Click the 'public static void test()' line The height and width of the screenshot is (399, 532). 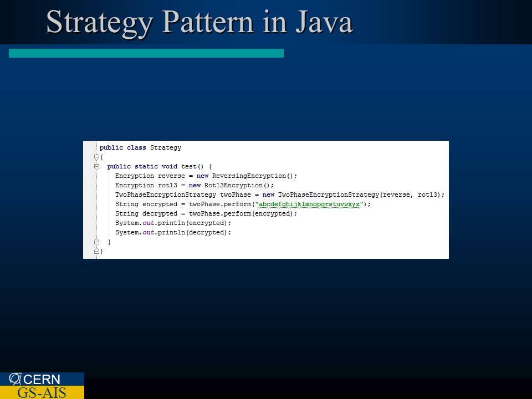coord(160,167)
